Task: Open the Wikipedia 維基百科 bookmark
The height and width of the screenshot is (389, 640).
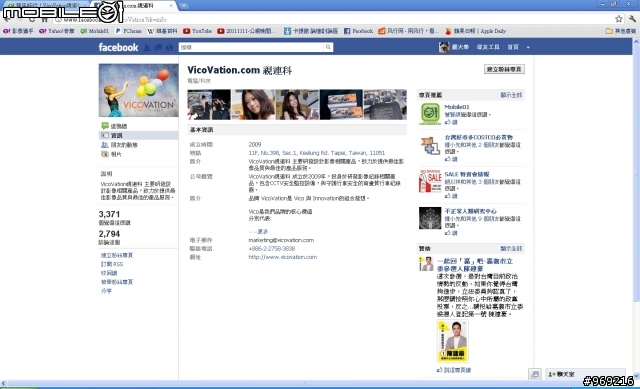Action: tap(162, 31)
